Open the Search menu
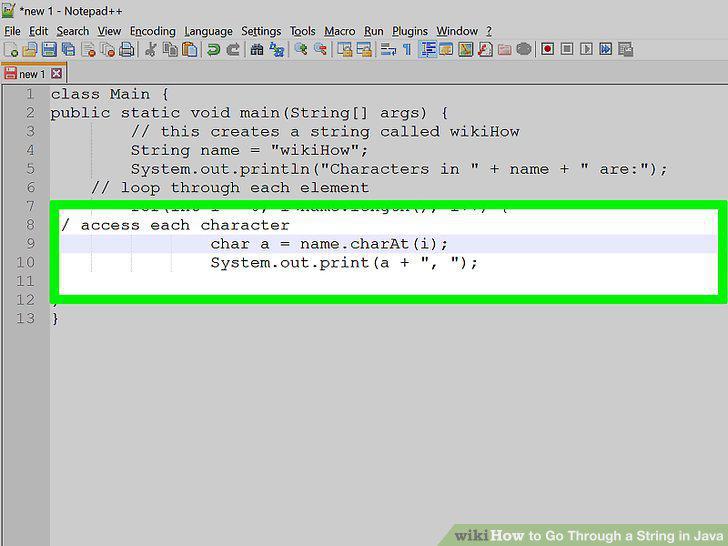The height and width of the screenshot is (546, 728). (72, 31)
